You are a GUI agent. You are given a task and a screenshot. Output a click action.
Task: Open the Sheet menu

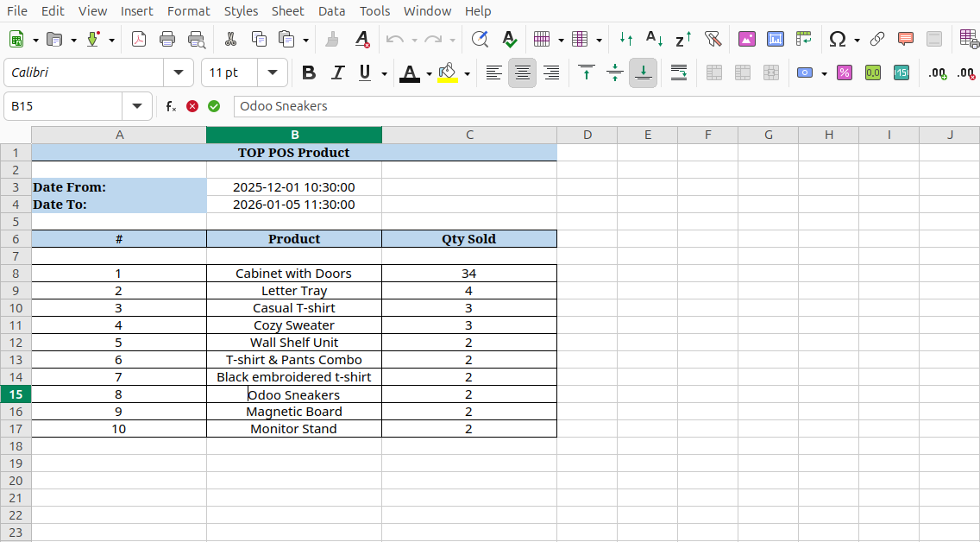point(287,11)
